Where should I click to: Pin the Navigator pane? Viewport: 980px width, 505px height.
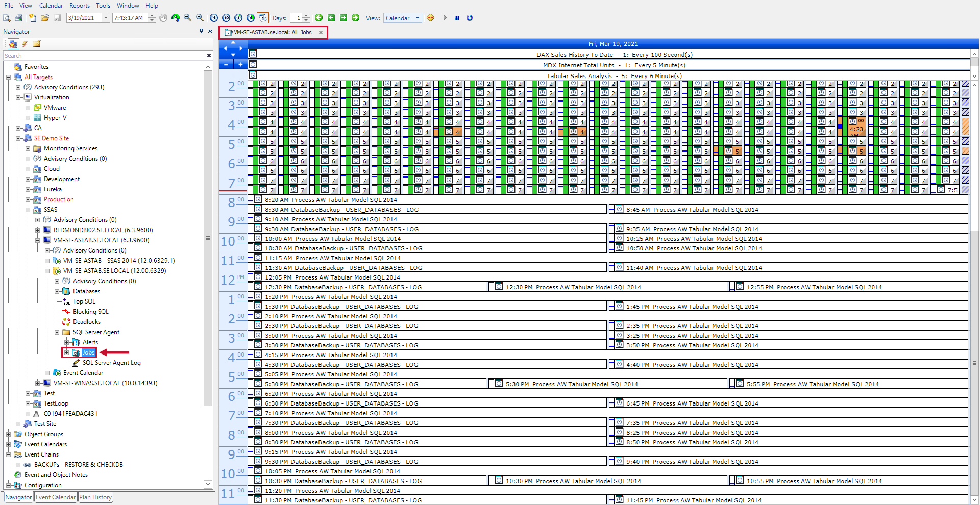pos(202,31)
